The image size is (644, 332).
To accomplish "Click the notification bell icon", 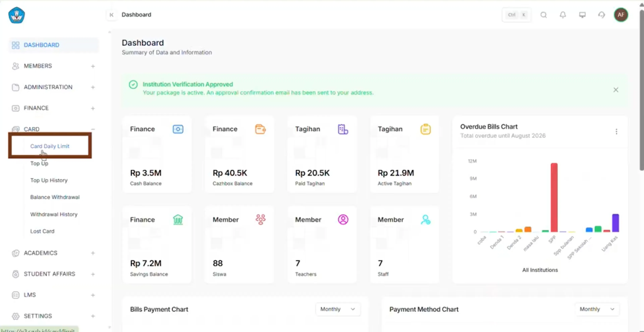I will (563, 15).
